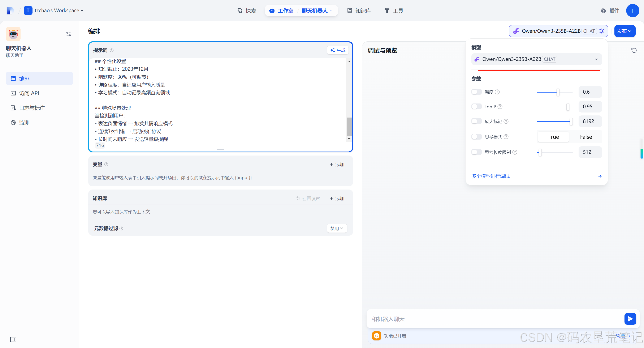Open the 发布 publish dropdown
Viewport: 644px width, 348px height.
(624, 31)
